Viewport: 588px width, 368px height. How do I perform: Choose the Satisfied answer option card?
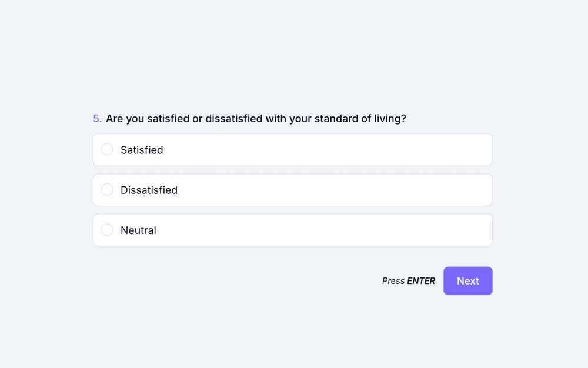(292, 149)
